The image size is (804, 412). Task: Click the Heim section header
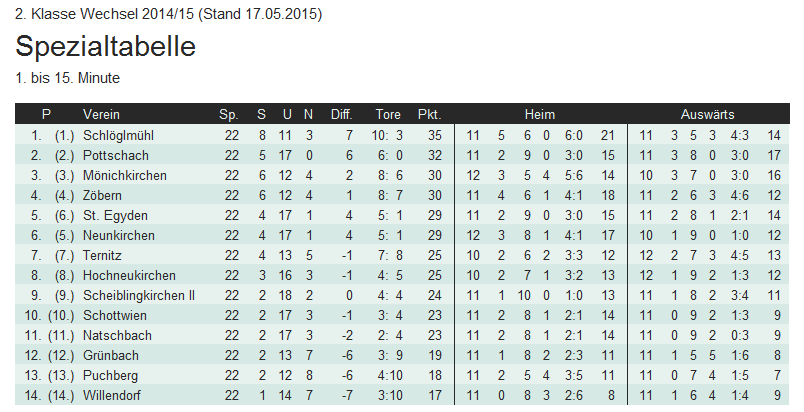point(539,114)
